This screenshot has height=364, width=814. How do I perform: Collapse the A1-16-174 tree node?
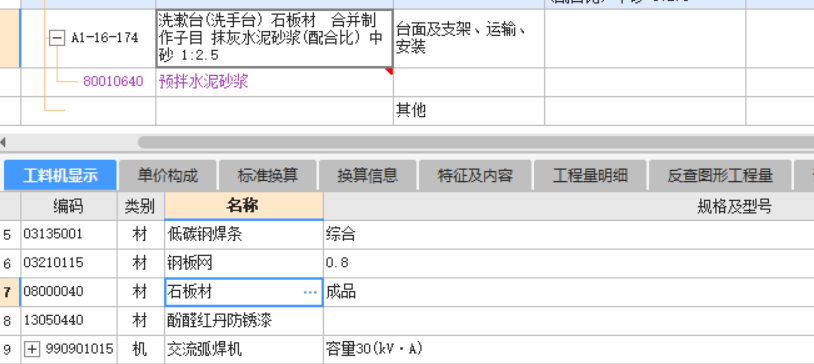coord(57,38)
